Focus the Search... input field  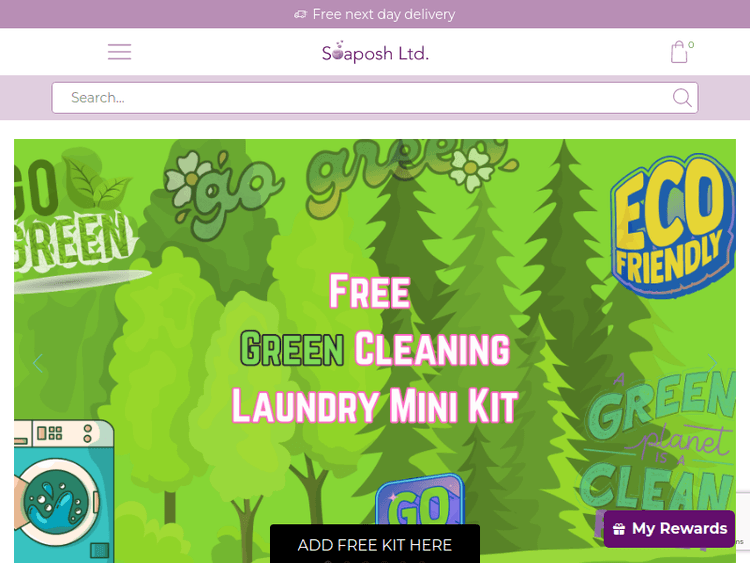[375, 98]
